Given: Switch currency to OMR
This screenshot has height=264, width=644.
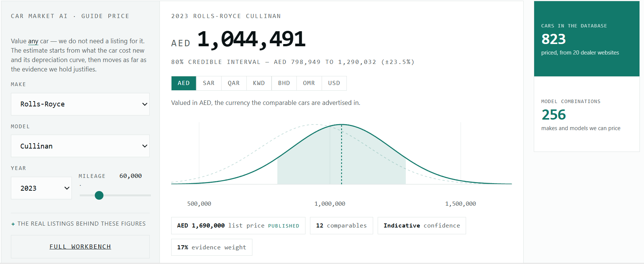Looking at the screenshot, I should pos(309,83).
